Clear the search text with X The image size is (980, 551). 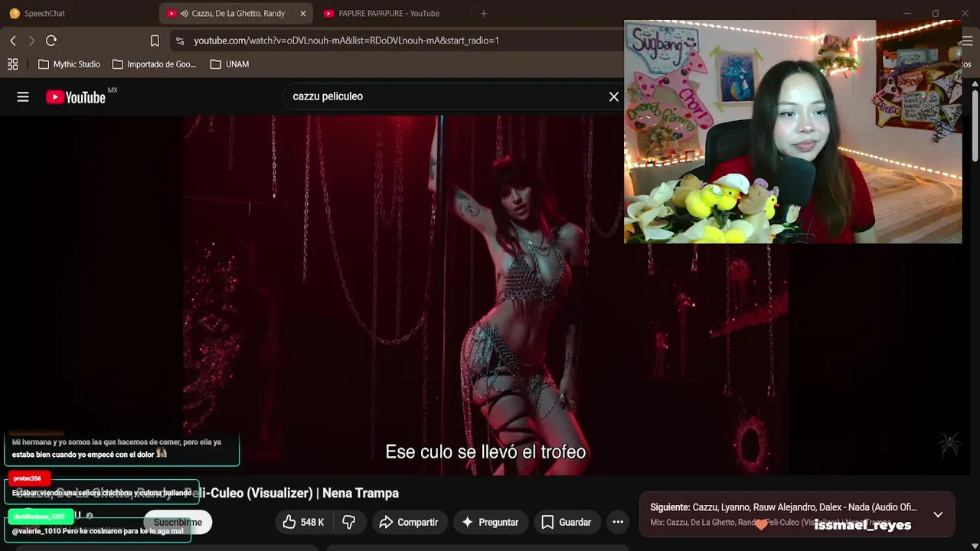pyautogui.click(x=613, y=96)
